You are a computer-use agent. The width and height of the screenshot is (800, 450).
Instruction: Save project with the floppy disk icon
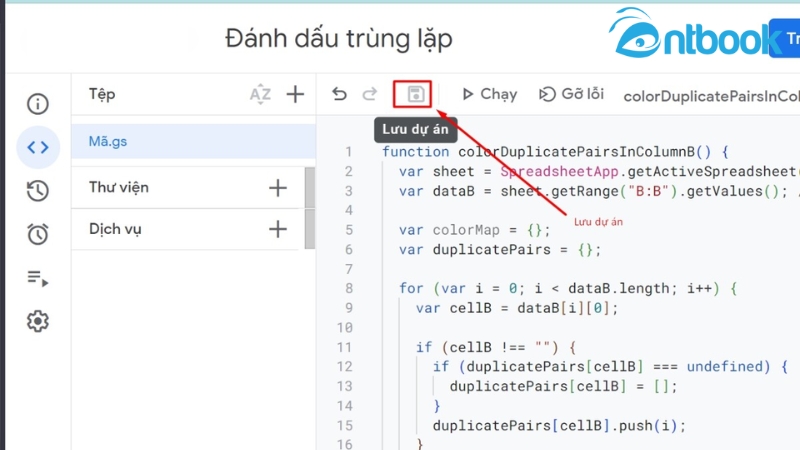[x=412, y=94]
